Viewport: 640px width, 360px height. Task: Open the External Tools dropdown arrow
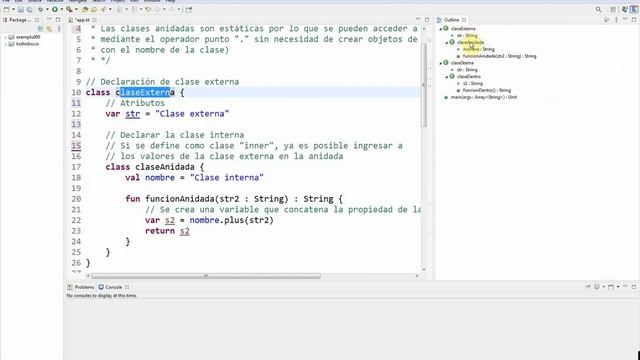(x=76, y=10)
